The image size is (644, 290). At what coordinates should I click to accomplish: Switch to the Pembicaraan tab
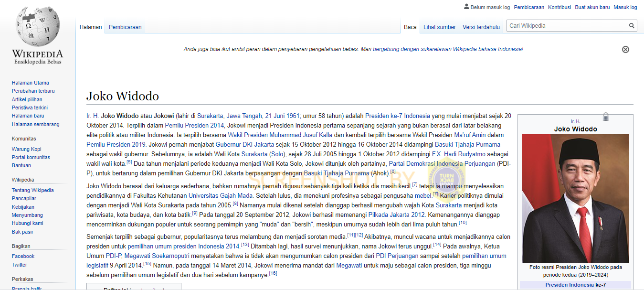(x=125, y=27)
